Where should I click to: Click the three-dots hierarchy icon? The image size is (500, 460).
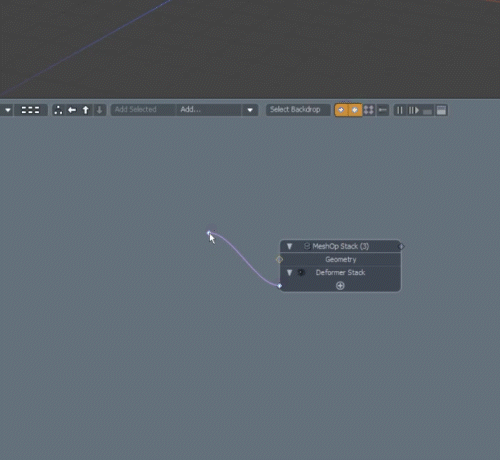58,110
